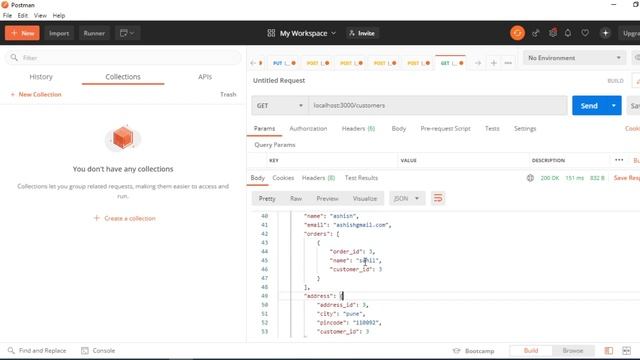Screen dimensions: 640x360
Task: Click the network globe icon near 200 OK
Action: coord(530,178)
